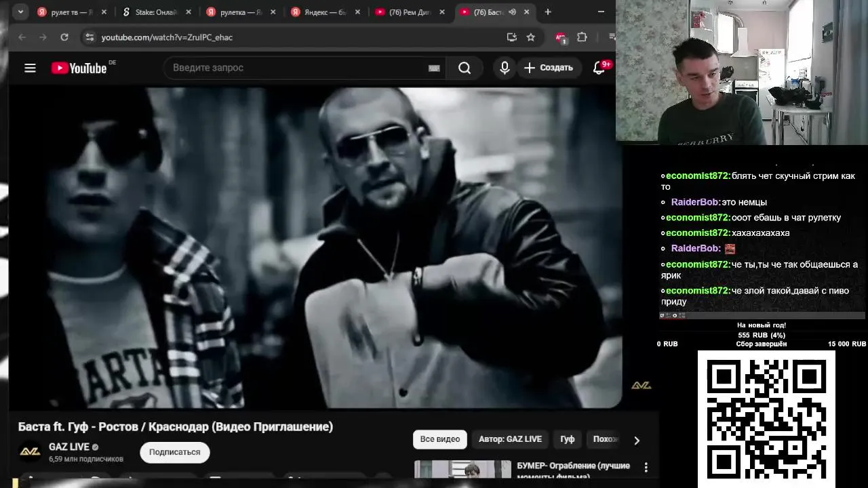Minimize the browser window
The width and height of the screenshot is (868, 488).
pos(601,12)
